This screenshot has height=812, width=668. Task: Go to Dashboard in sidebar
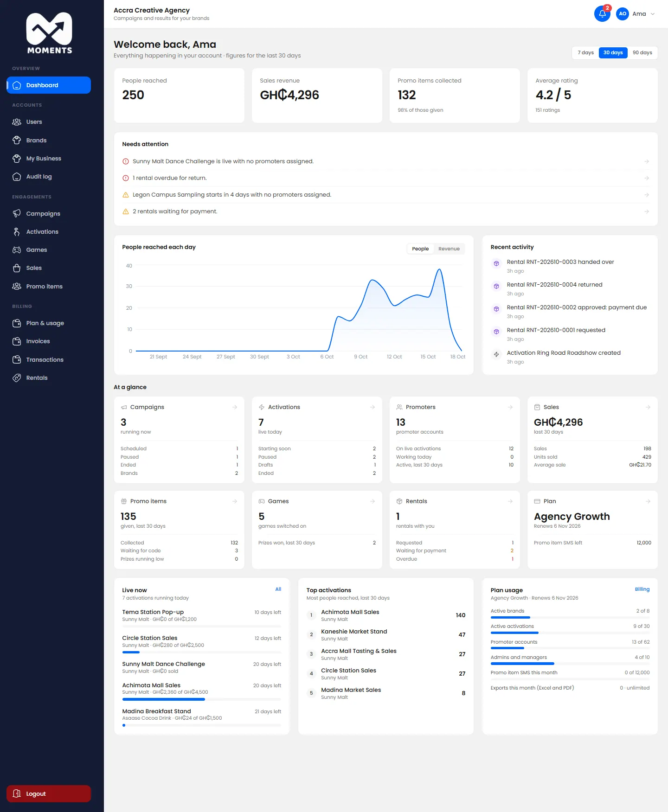(49, 85)
